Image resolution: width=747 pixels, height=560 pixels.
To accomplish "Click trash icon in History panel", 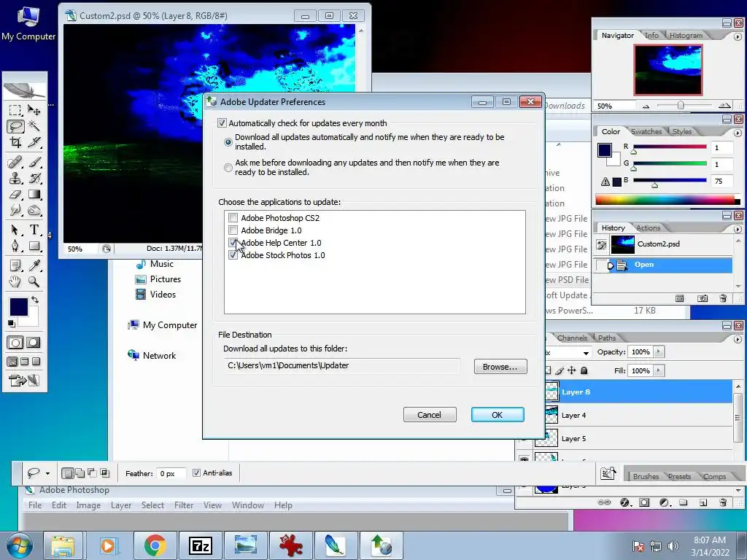I will [723, 298].
